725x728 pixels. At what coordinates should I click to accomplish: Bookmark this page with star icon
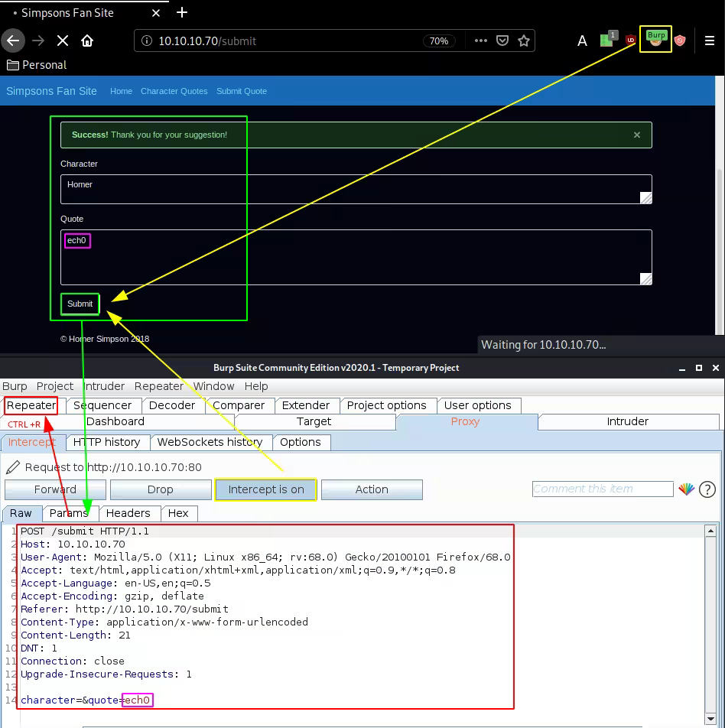[524, 41]
